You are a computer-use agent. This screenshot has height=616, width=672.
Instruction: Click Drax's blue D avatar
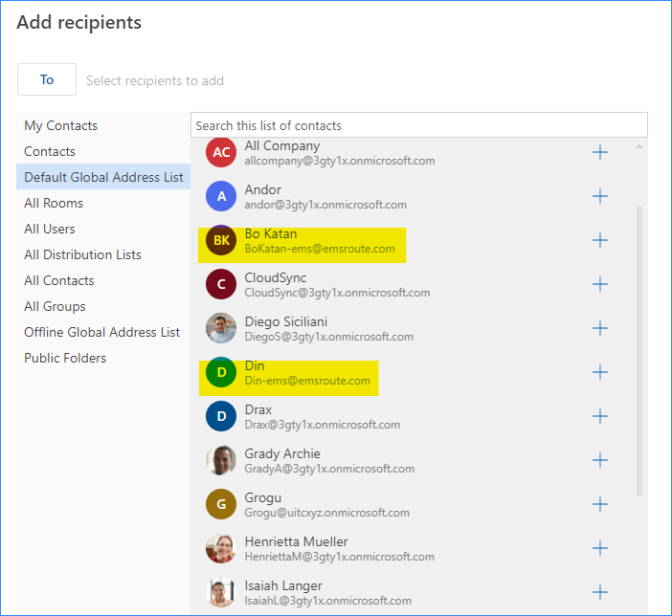pyautogui.click(x=221, y=416)
